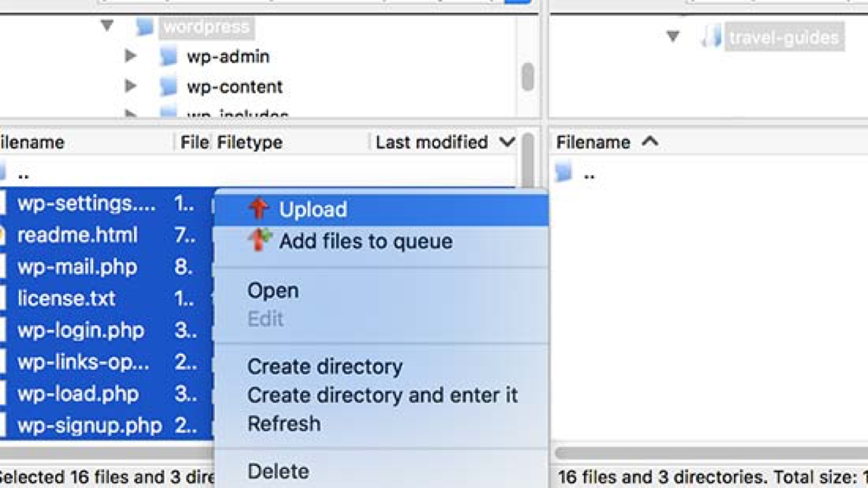Collapse the wordpress folder tree node
This screenshot has width=868, height=488.
tap(108, 27)
